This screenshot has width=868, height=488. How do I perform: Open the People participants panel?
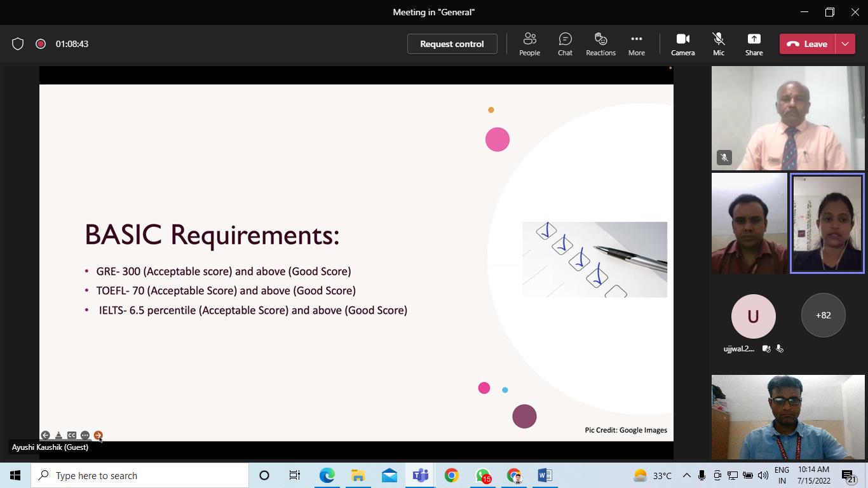(529, 44)
